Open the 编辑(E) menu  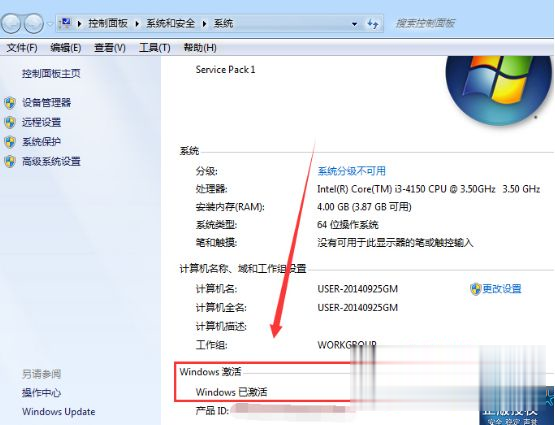coord(66,47)
